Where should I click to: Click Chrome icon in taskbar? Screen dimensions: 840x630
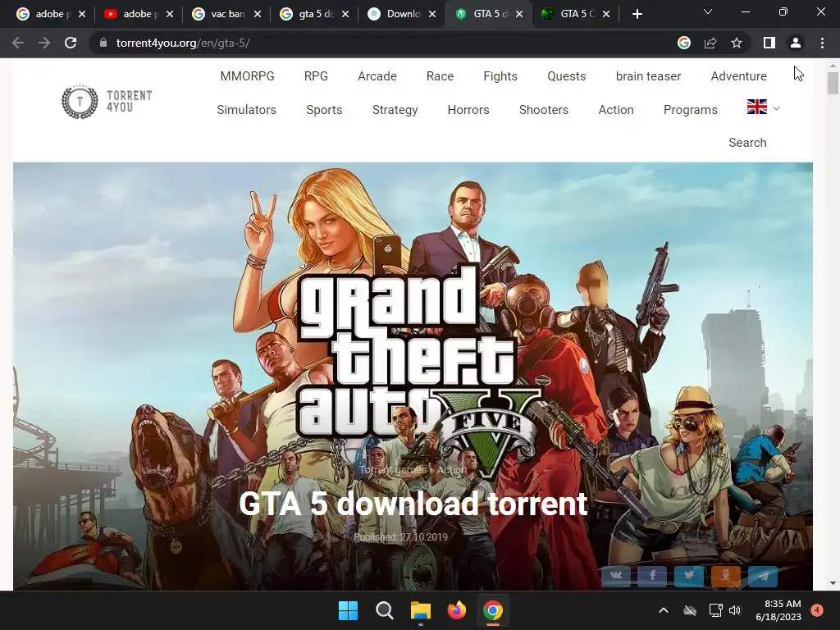[492, 610]
